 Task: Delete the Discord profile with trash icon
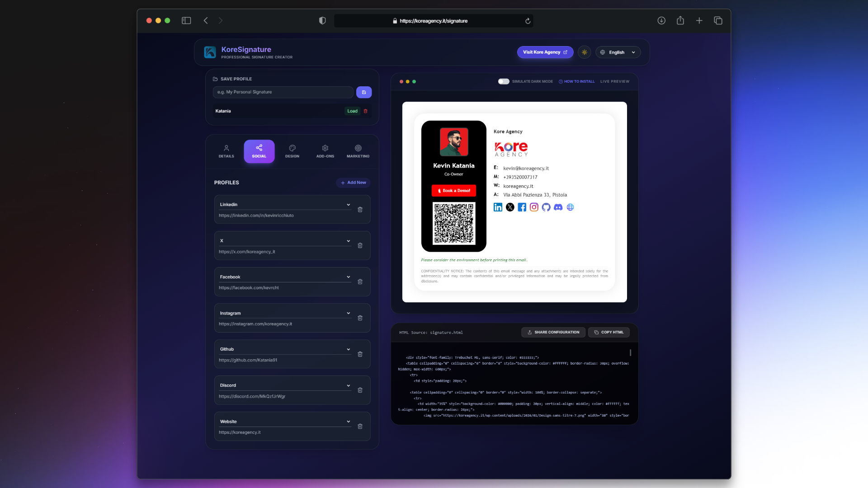[360, 390]
